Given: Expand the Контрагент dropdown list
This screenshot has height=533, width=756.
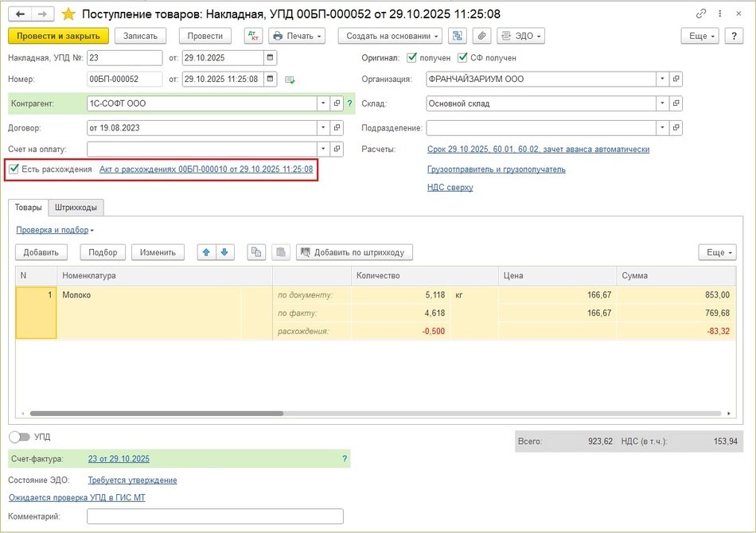Looking at the screenshot, I should 322,103.
